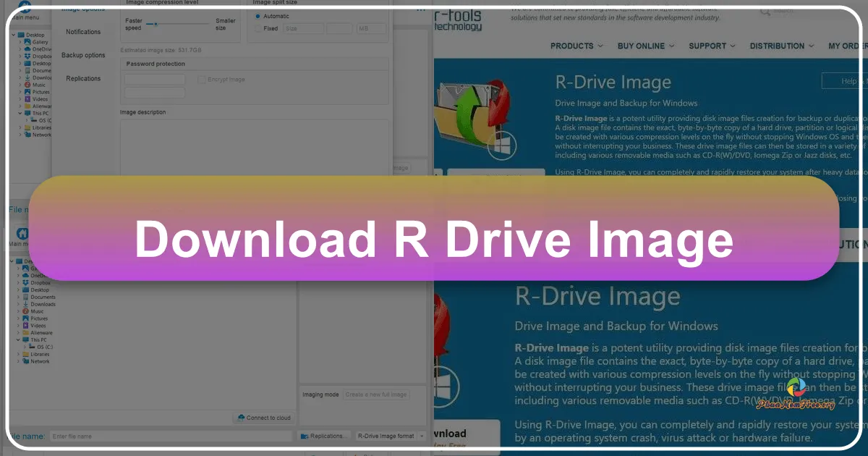Open the Main menu icon

tap(25, 7)
